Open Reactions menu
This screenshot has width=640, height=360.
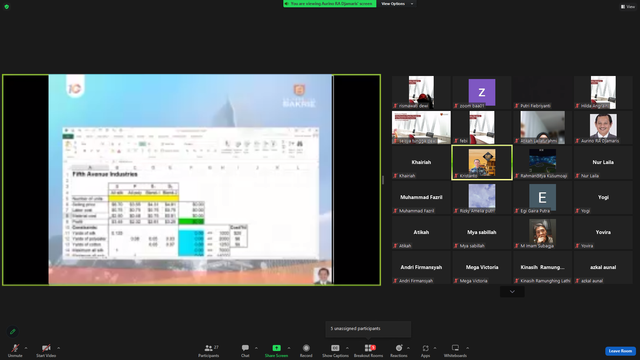[x=399, y=350]
